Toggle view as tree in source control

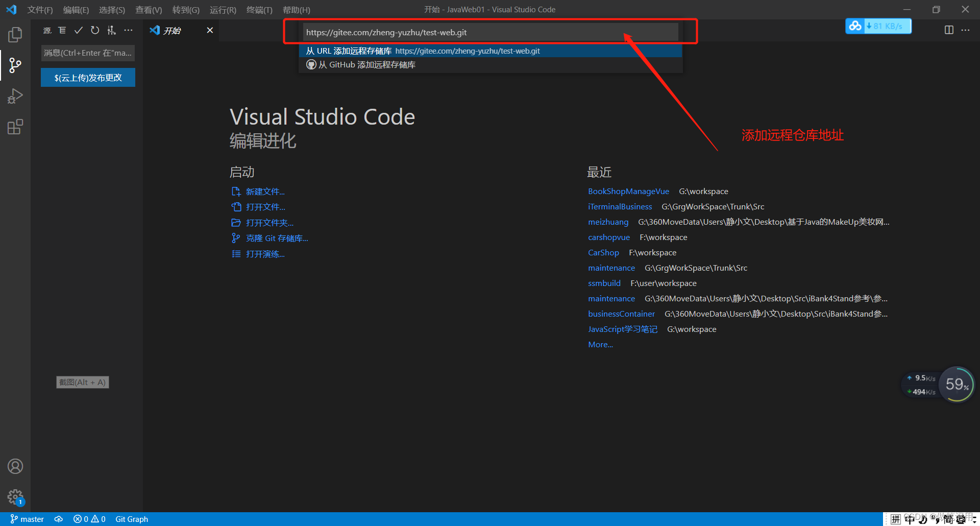click(62, 31)
